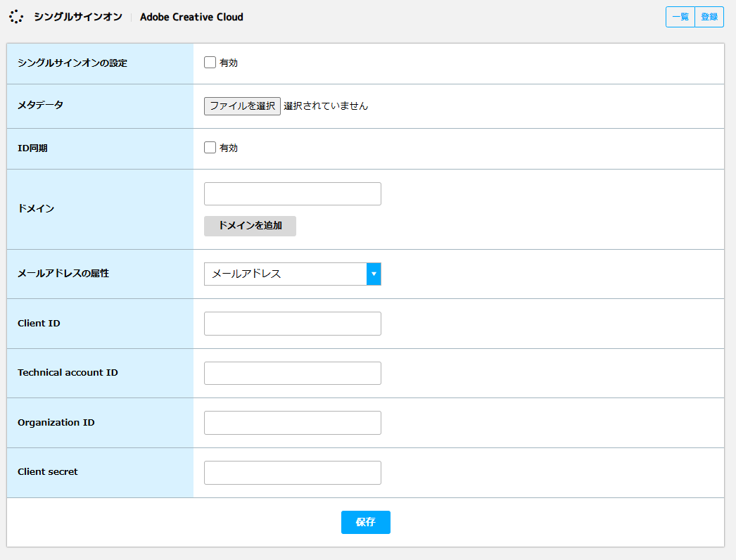
Task: Click the Organization ID label
Action: point(56,423)
